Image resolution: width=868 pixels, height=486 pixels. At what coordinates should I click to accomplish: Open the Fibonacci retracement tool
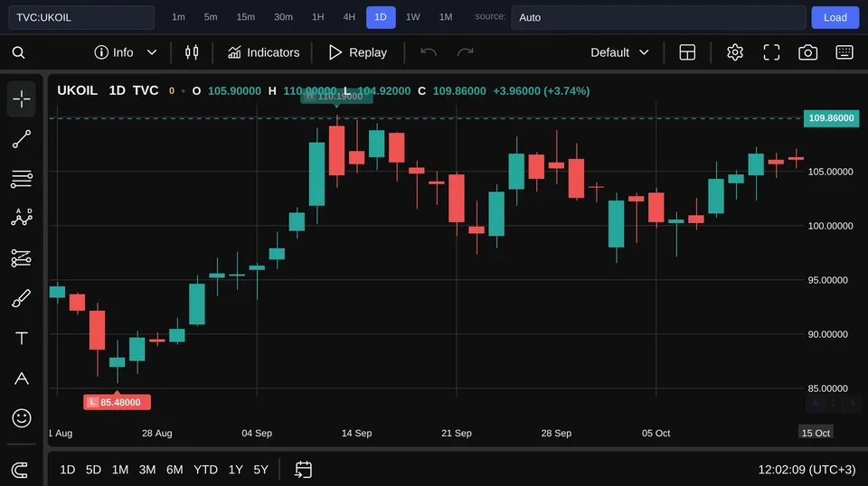click(21, 179)
